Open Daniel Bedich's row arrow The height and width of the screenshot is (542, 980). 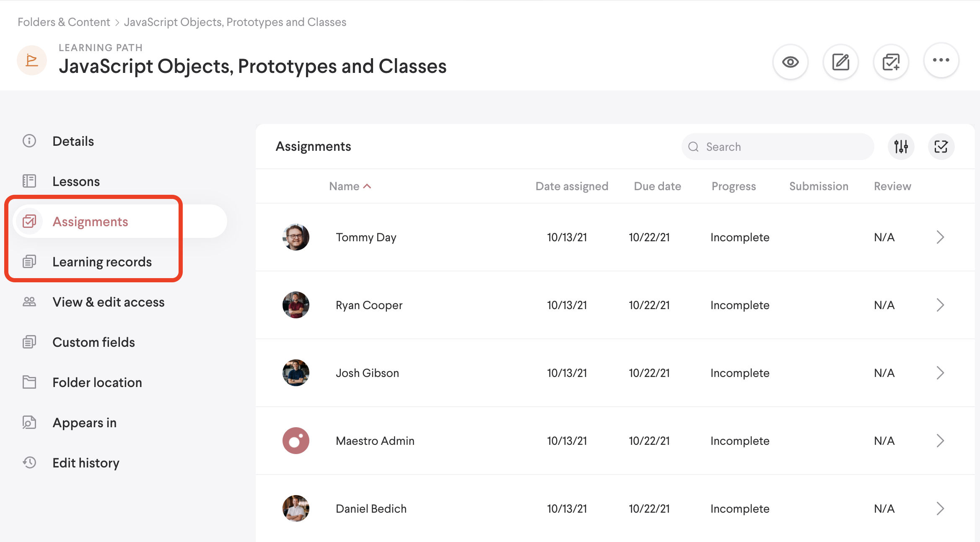(940, 508)
